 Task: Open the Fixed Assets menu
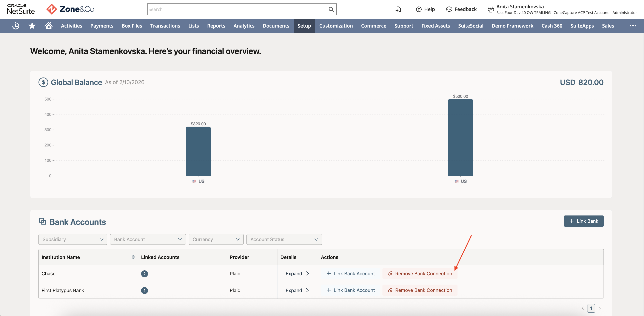pos(436,26)
